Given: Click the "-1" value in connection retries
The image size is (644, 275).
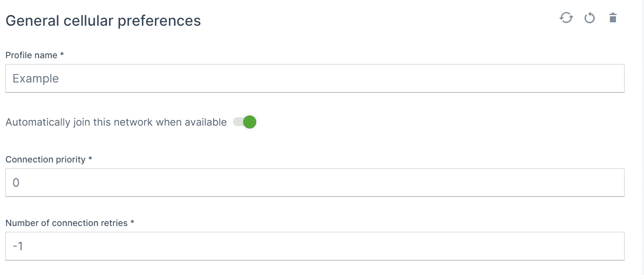Looking at the screenshot, I should [18, 246].
